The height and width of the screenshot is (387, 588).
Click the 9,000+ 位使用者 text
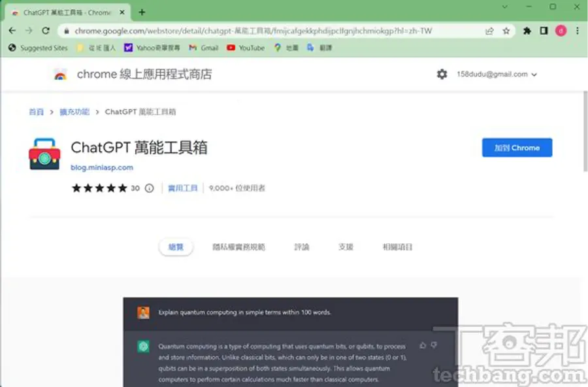tap(237, 188)
